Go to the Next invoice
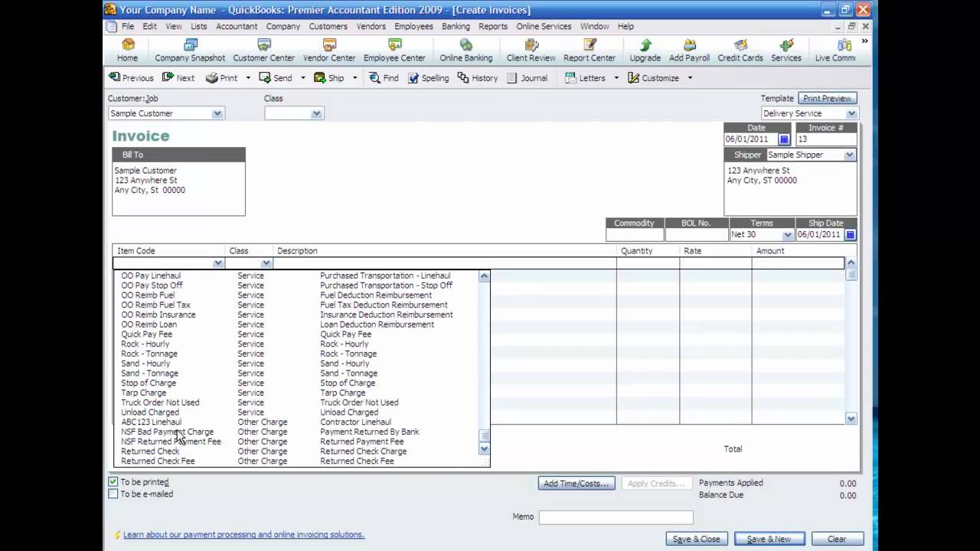The width and height of the screenshot is (980, 551). coord(177,78)
